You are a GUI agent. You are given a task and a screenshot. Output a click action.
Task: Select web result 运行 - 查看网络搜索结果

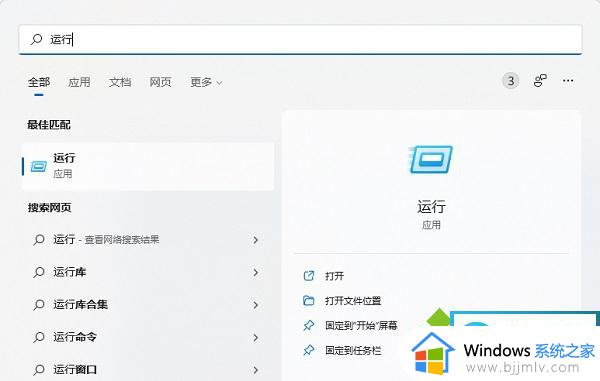click(148, 240)
